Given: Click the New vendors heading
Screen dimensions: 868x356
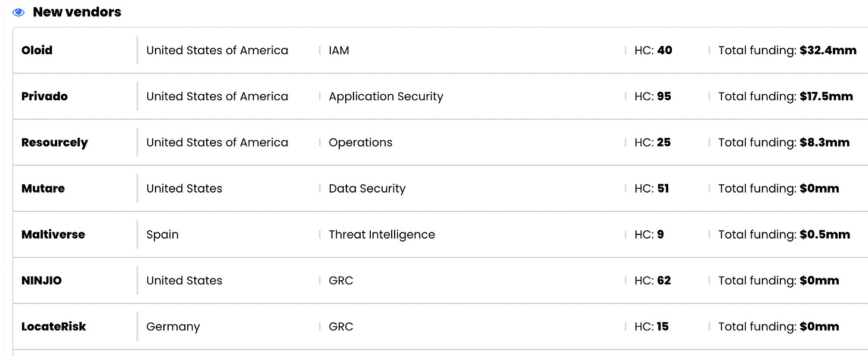Looking at the screenshot, I should click(x=77, y=12).
